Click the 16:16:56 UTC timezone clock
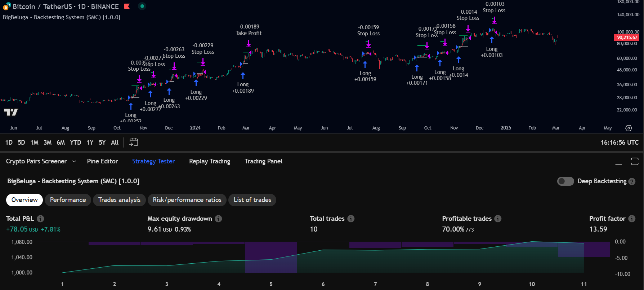Image resolution: width=644 pixels, height=290 pixels. click(619, 142)
